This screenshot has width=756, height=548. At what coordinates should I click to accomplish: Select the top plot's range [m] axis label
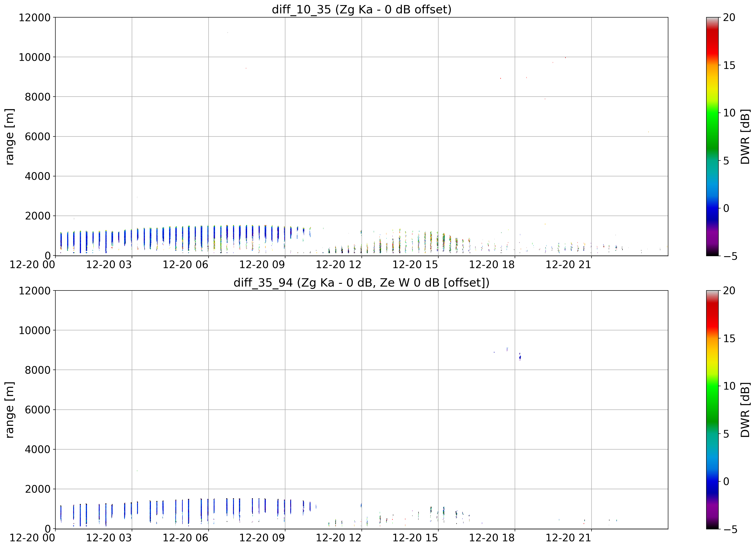point(9,136)
